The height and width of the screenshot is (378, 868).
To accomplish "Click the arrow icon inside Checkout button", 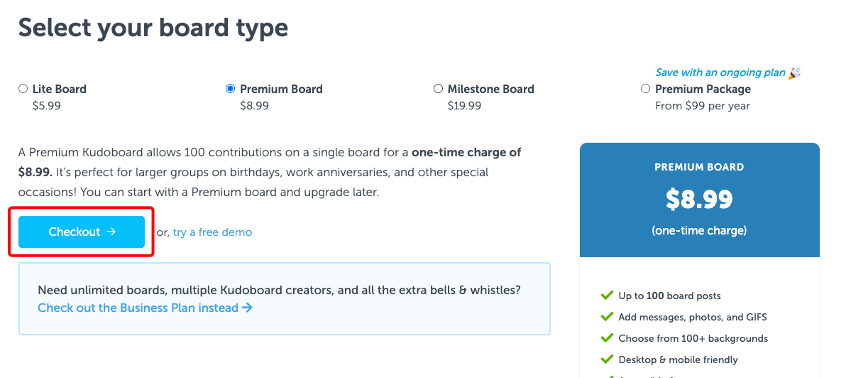I will (111, 232).
